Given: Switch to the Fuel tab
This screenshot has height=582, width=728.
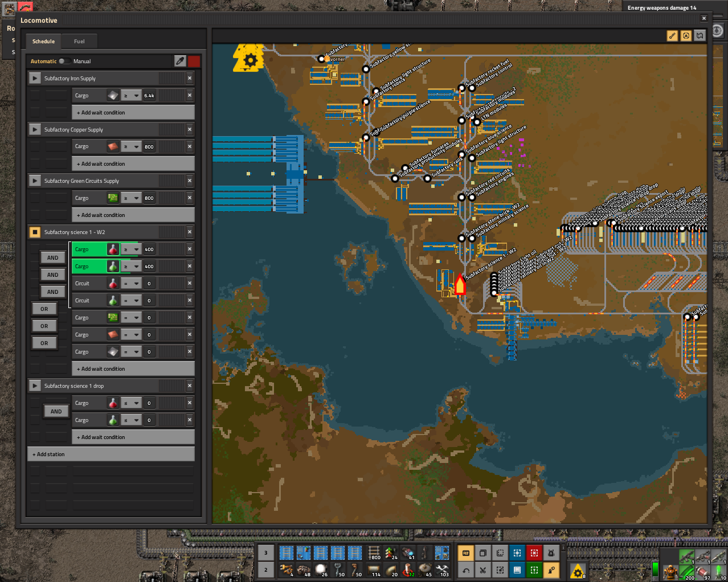Looking at the screenshot, I should pyautogui.click(x=79, y=41).
